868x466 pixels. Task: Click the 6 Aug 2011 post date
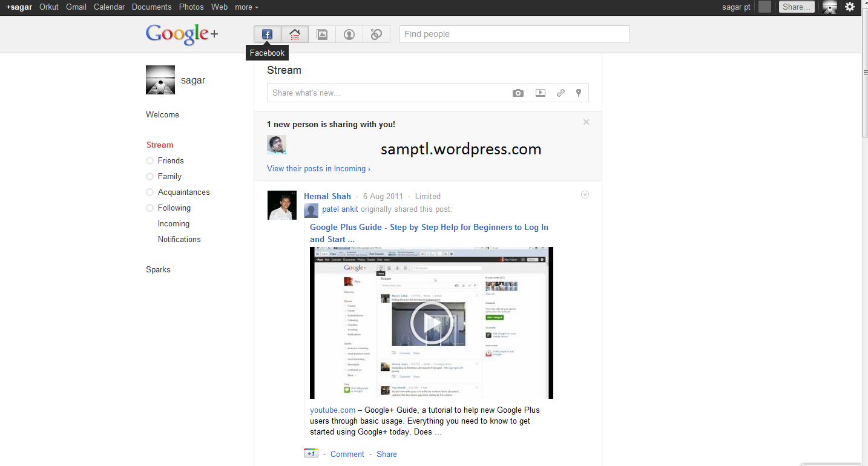click(383, 196)
